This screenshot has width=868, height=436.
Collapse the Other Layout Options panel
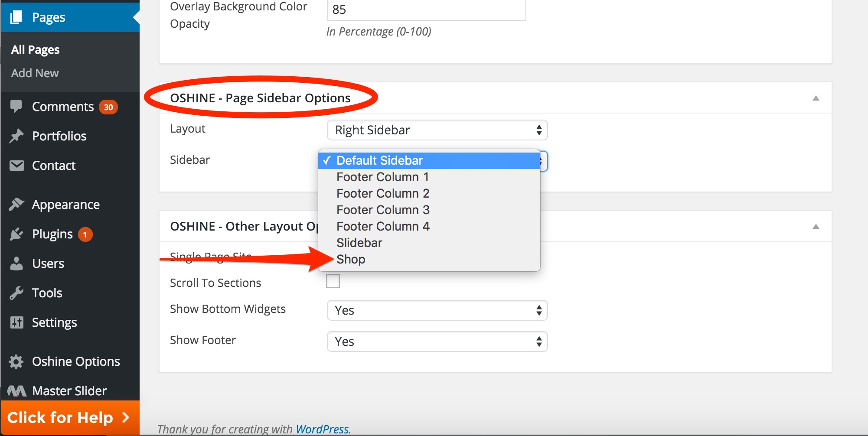pos(816,226)
